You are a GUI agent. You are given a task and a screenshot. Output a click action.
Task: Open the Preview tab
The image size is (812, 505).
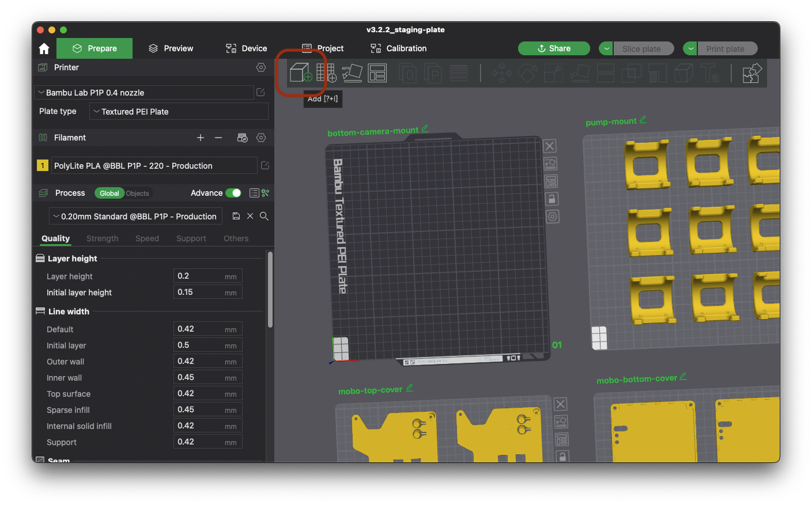point(171,48)
